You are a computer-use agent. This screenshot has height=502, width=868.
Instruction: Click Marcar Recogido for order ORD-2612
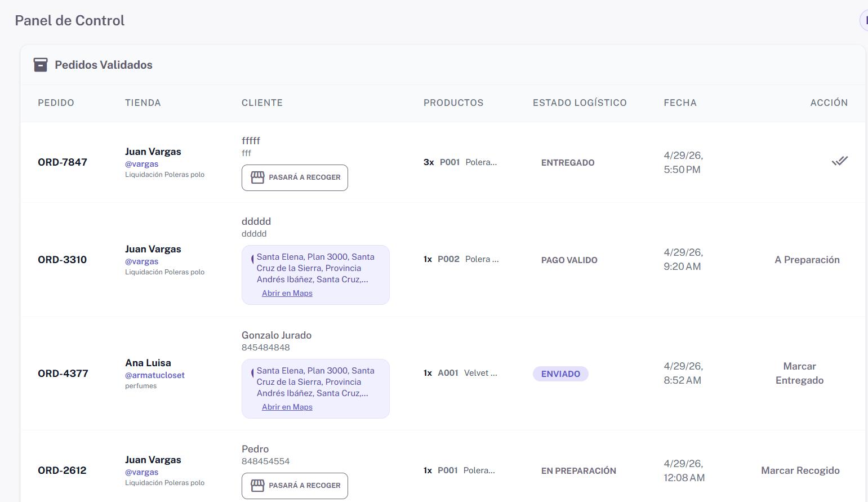point(800,470)
